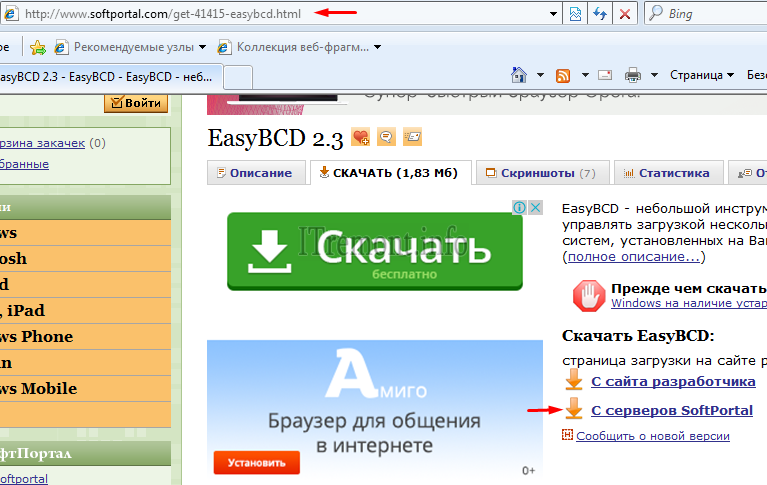Click the Bing magnifier search icon
Screen dimensions: 767x485
(655, 14)
